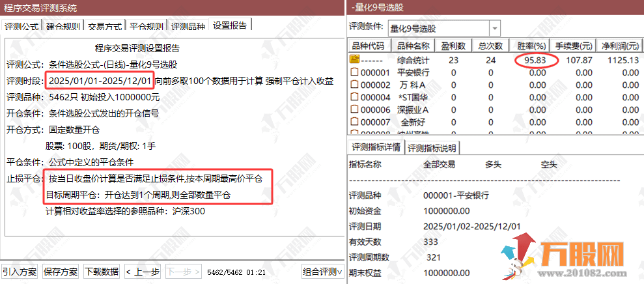The image size is (644, 284).
Task: Switch to the 评测公式 tab
Action: click(x=21, y=26)
